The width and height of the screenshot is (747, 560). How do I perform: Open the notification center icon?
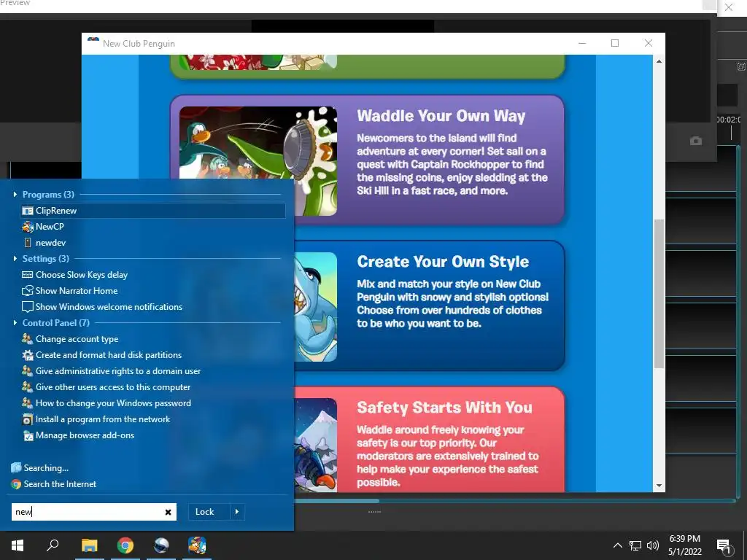point(724,546)
